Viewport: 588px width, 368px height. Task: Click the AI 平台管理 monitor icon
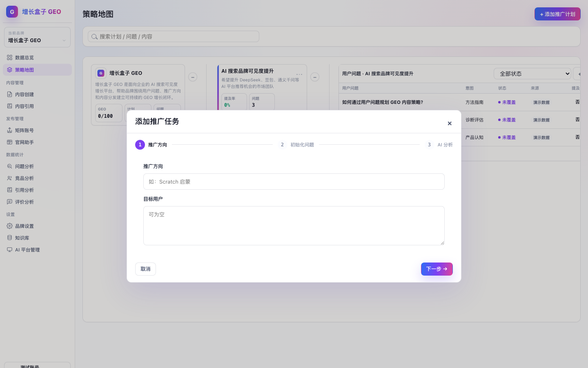click(x=9, y=250)
